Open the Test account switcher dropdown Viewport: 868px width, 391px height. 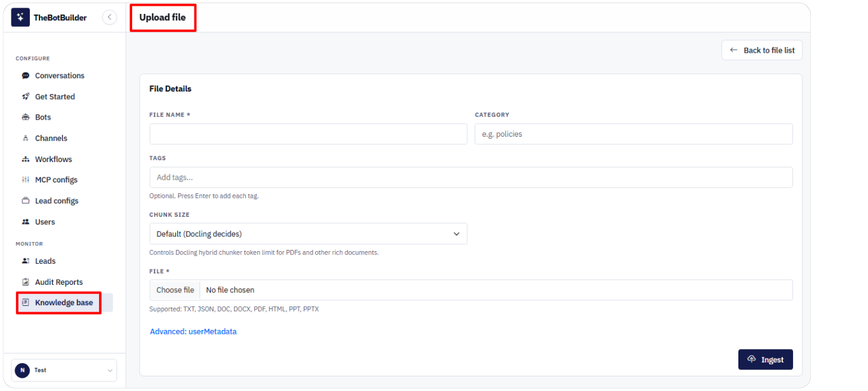(x=64, y=370)
